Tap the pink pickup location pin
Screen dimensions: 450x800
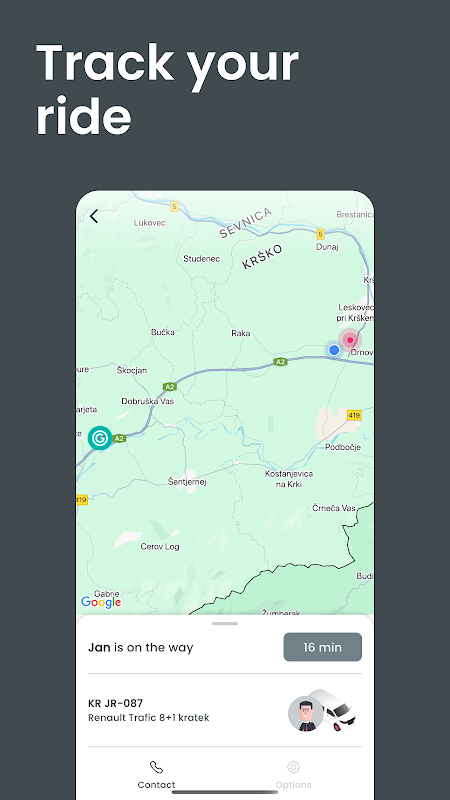(350, 340)
